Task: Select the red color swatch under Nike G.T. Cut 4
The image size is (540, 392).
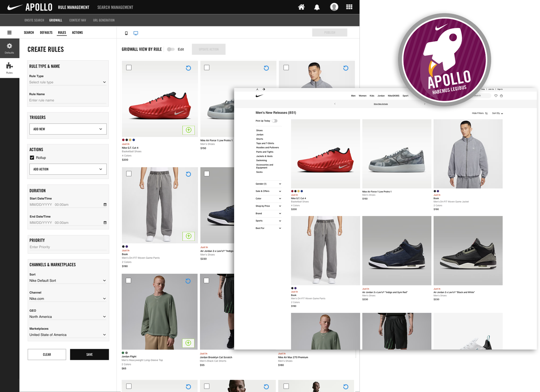Action: [x=123, y=140]
